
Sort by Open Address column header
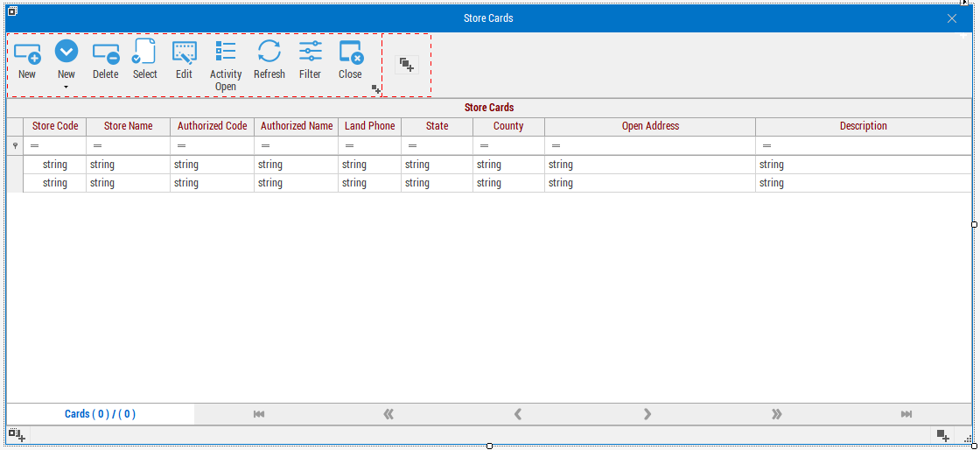(650, 126)
